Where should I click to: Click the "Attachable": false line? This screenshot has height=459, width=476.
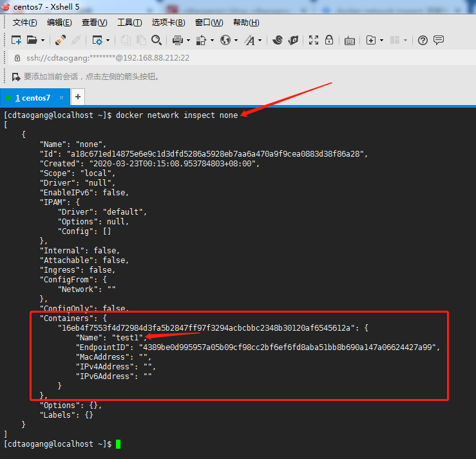pos(84,260)
